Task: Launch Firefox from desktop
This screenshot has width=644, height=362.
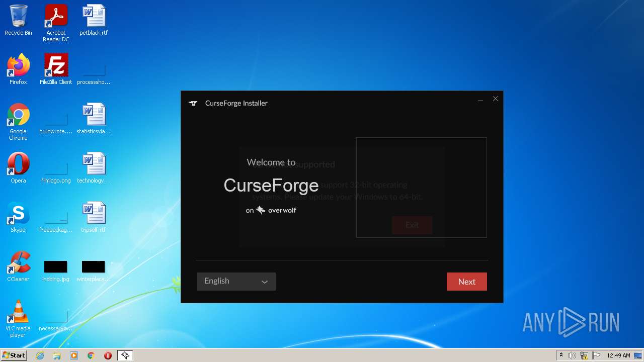Action: tap(18, 69)
